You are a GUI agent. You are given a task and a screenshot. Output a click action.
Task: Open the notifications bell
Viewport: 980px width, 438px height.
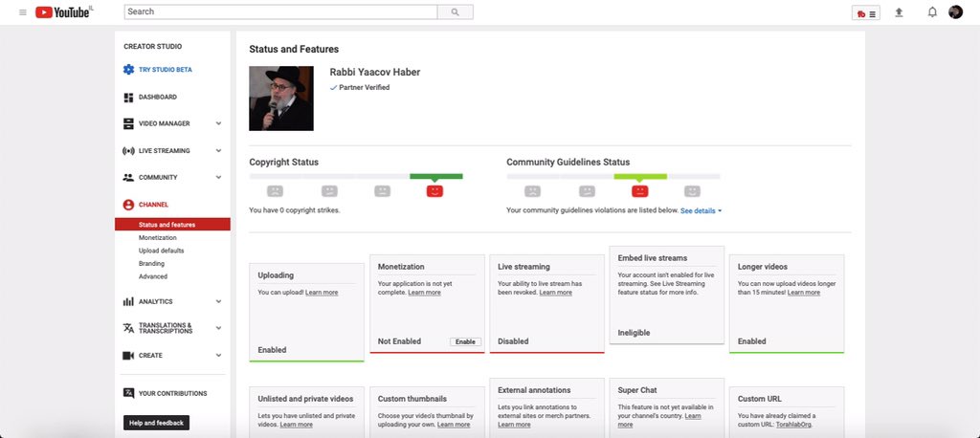(x=932, y=11)
